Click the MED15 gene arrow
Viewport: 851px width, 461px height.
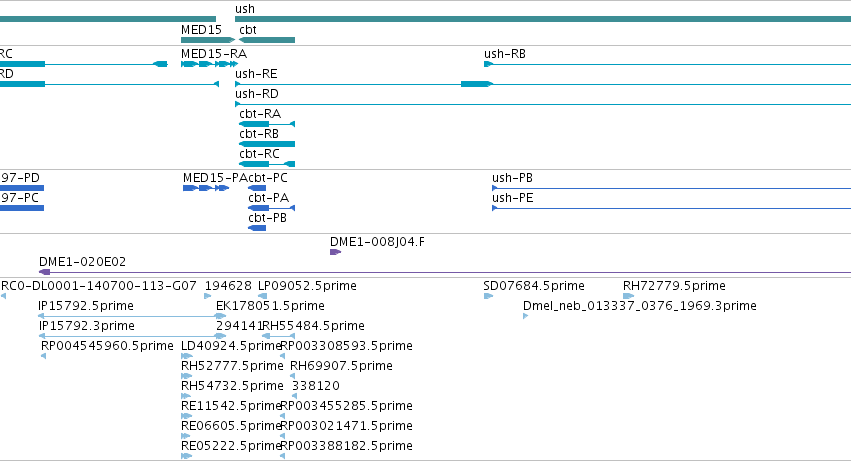pos(208,40)
